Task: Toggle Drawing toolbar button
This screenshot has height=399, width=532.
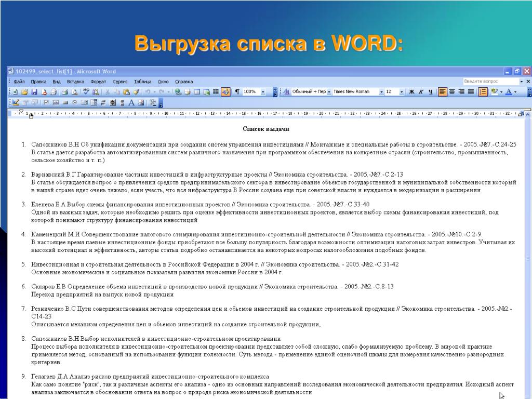Action: tap(225, 92)
